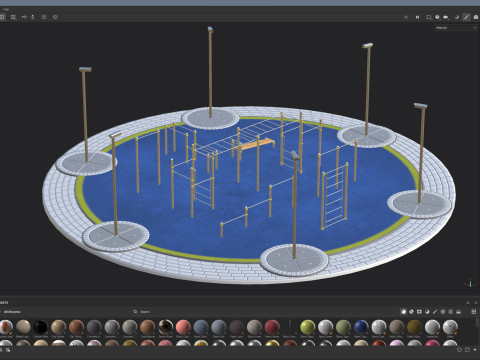Click the square frame icon in top-left toolbar
The image size is (480, 360).
pyautogui.click(x=44, y=17)
